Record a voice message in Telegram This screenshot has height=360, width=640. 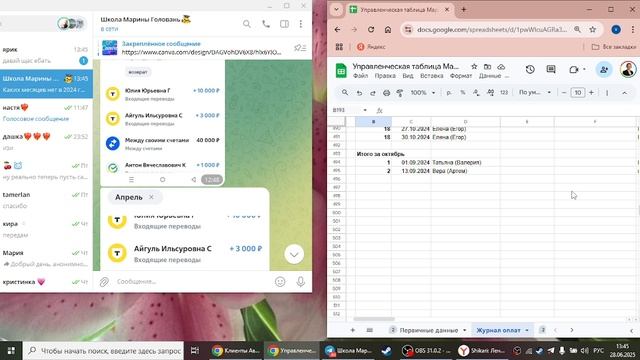[x=301, y=282]
